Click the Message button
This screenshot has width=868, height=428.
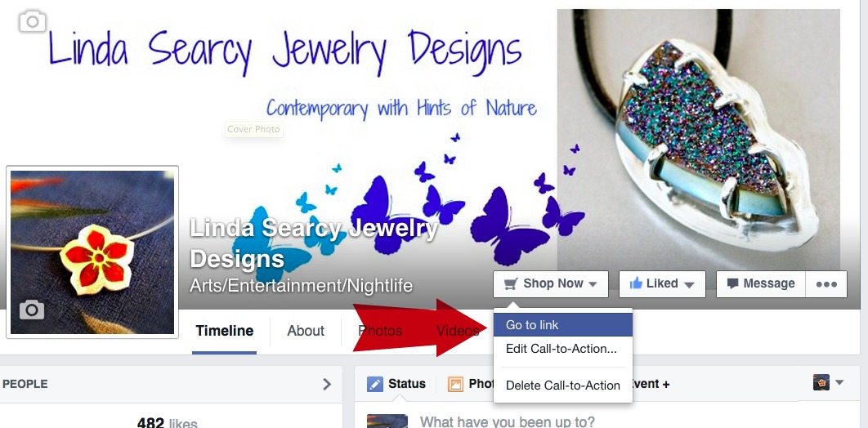coord(761,283)
